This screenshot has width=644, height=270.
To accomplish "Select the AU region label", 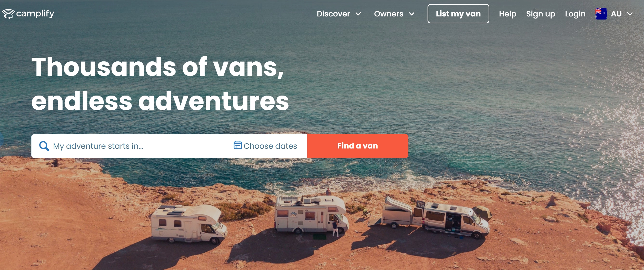I will click(616, 14).
